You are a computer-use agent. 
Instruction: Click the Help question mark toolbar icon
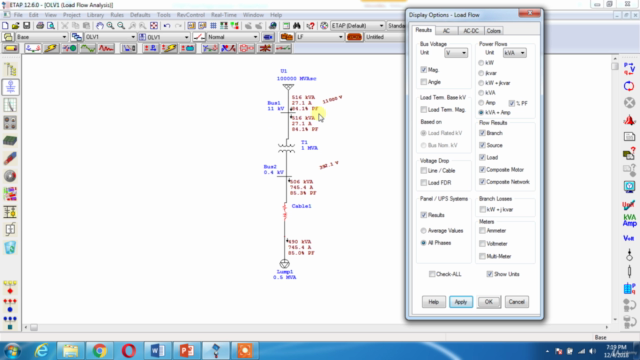pos(311,26)
